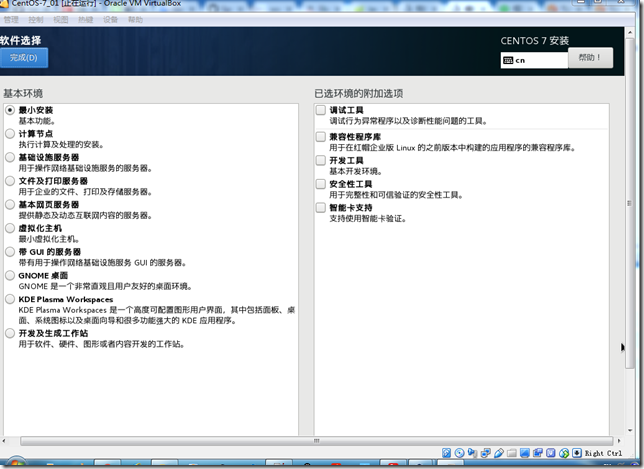Select the GNOME 桌面 radio button
Screen dimensions: 644x469
click(10, 276)
